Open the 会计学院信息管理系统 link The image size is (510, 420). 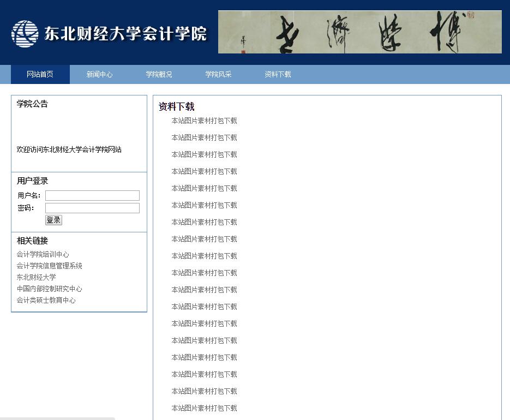point(50,266)
